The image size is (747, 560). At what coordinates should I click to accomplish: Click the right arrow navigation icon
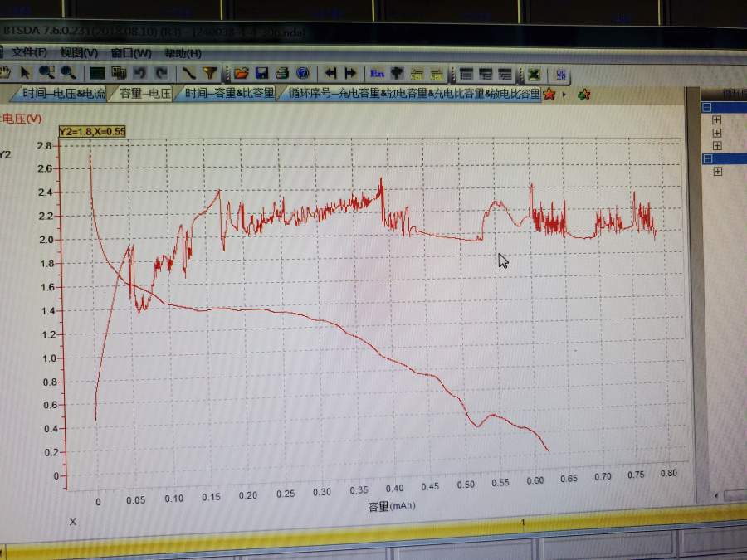(x=350, y=73)
